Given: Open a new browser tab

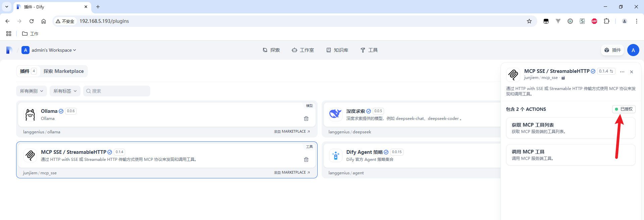Looking at the screenshot, I should click(98, 7).
